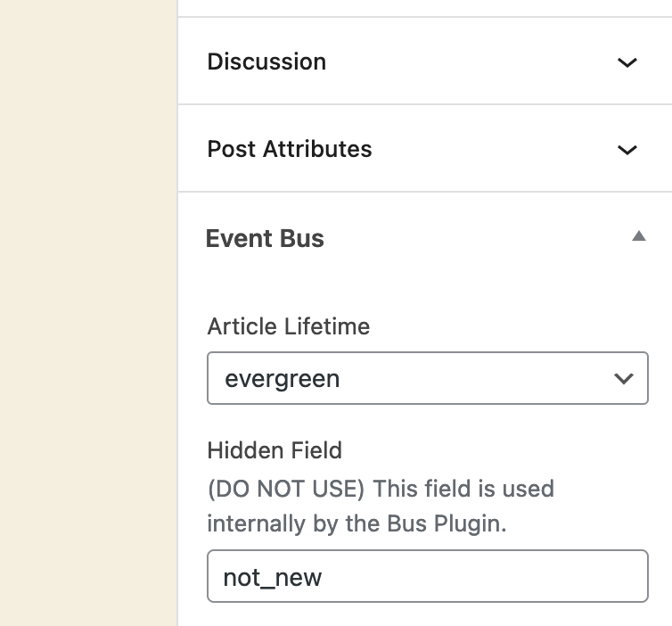Expand the Discussion panel chevron
This screenshot has width=672, height=626.
click(x=627, y=62)
